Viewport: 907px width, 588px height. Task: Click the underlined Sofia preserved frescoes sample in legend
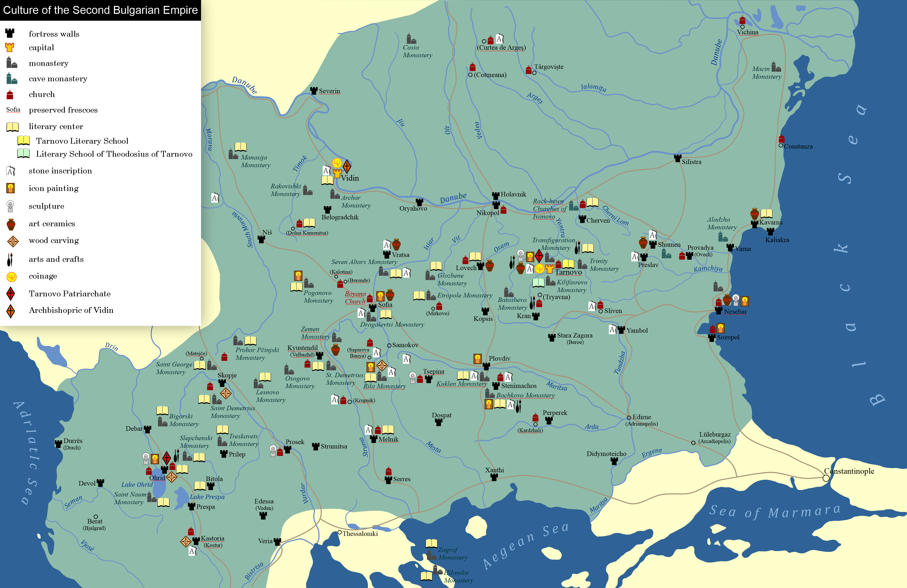(13, 110)
